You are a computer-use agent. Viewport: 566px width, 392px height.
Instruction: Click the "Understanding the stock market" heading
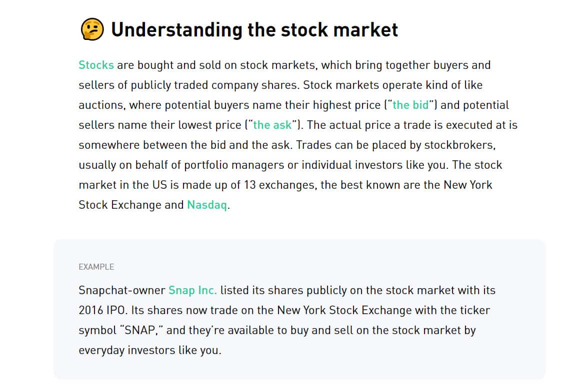click(x=254, y=29)
